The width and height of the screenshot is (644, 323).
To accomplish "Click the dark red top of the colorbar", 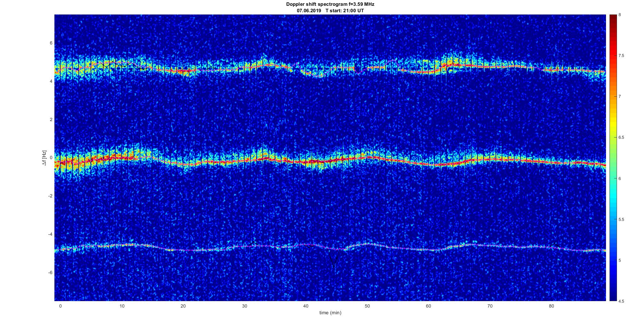I will coord(612,19).
